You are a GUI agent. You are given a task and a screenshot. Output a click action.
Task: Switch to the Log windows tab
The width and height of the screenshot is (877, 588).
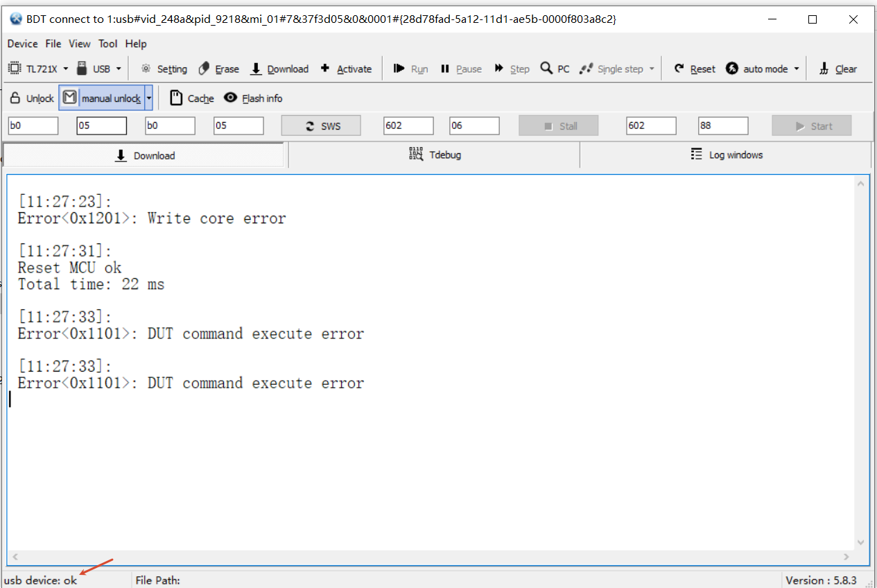[x=726, y=155]
